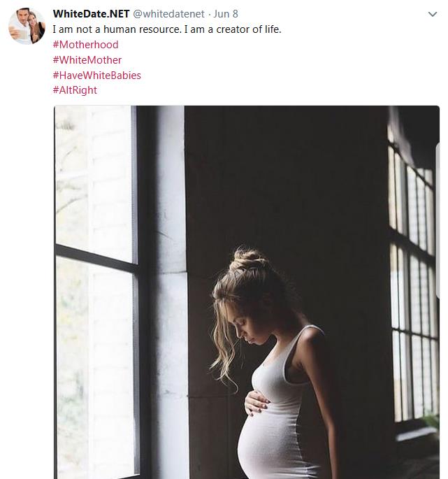The image size is (448, 479).
Task: Click the #AltRight hashtag
Action: click(x=75, y=90)
